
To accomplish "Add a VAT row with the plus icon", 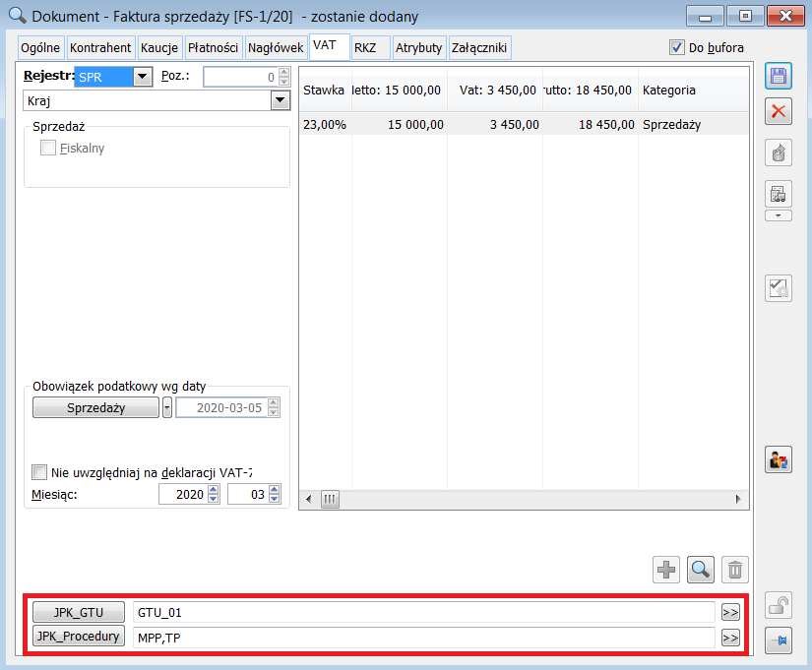I will (x=666, y=570).
